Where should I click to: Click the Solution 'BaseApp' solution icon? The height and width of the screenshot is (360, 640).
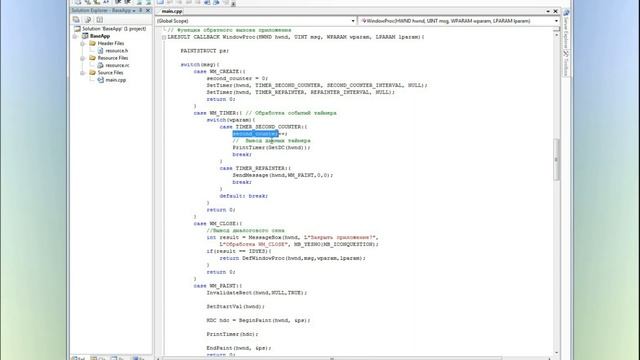click(x=77, y=29)
